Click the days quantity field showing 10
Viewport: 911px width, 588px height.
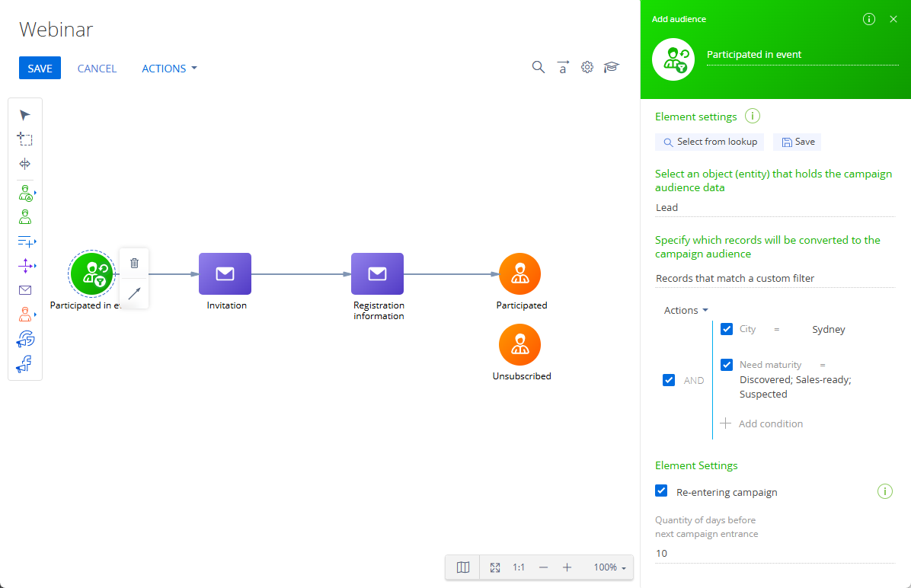pyautogui.click(x=775, y=553)
